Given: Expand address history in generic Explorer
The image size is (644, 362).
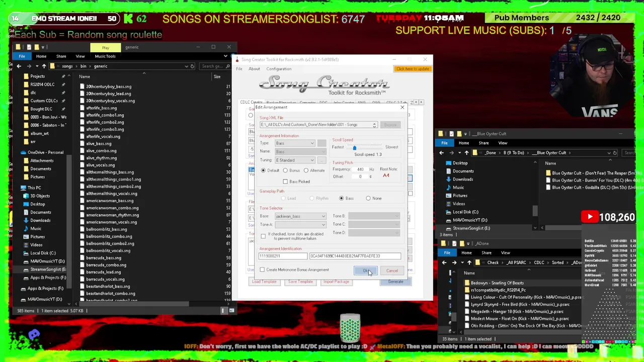Looking at the screenshot, I should 186,66.
